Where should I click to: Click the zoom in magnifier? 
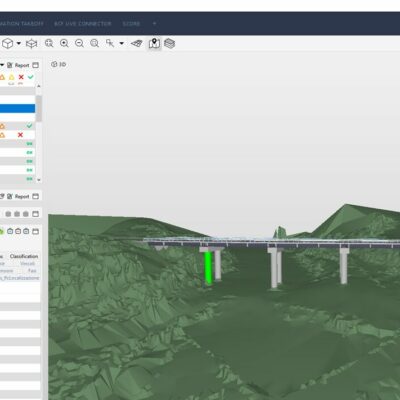64,43
